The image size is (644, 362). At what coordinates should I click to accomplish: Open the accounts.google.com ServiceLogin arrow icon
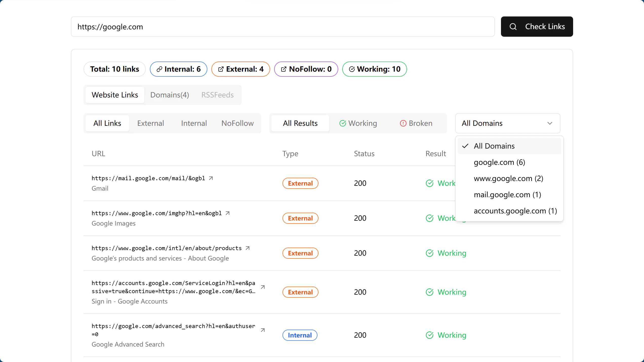tap(263, 287)
